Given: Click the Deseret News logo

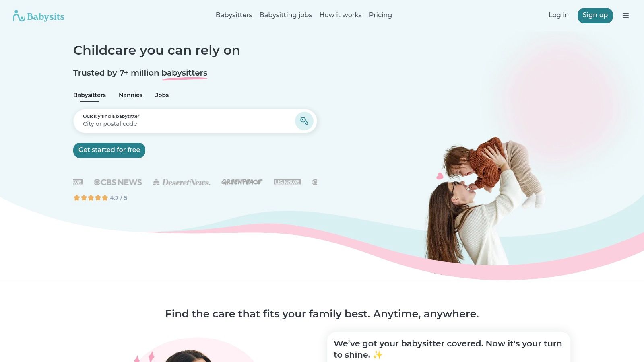Looking at the screenshot, I should pyautogui.click(x=182, y=182).
